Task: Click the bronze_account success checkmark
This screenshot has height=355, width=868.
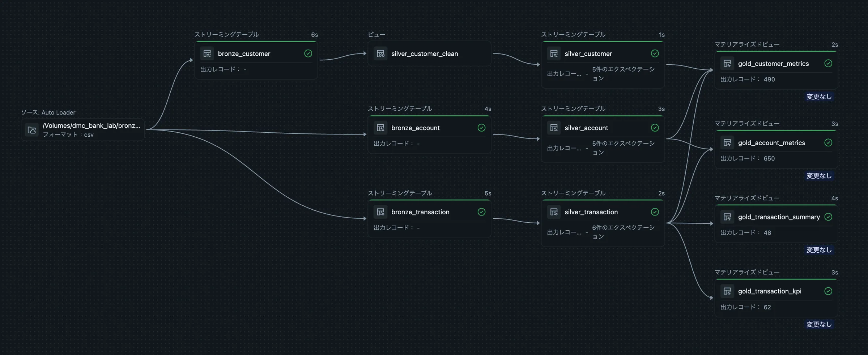Action: [x=481, y=128]
